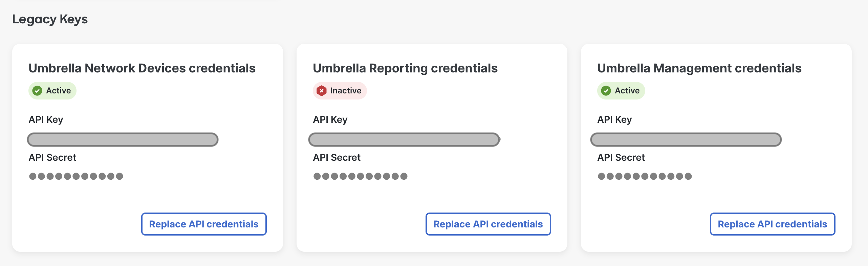Screen dimensions: 868x266
Task: Click the masked API Secret dots under Reporting credentials
Action: [360, 176]
